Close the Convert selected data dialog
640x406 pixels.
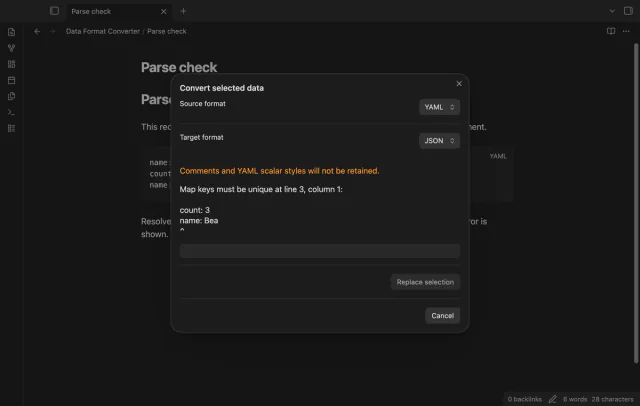(x=459, y=83)
